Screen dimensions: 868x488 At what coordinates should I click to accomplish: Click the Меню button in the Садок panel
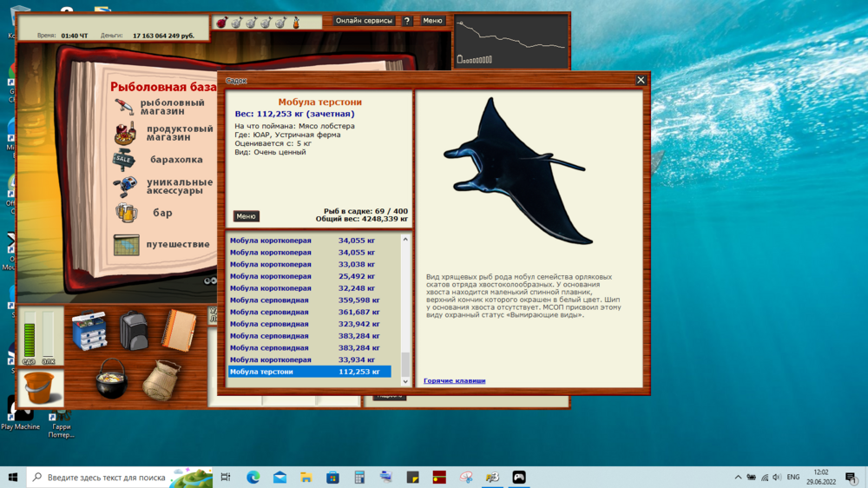[246, 216]
